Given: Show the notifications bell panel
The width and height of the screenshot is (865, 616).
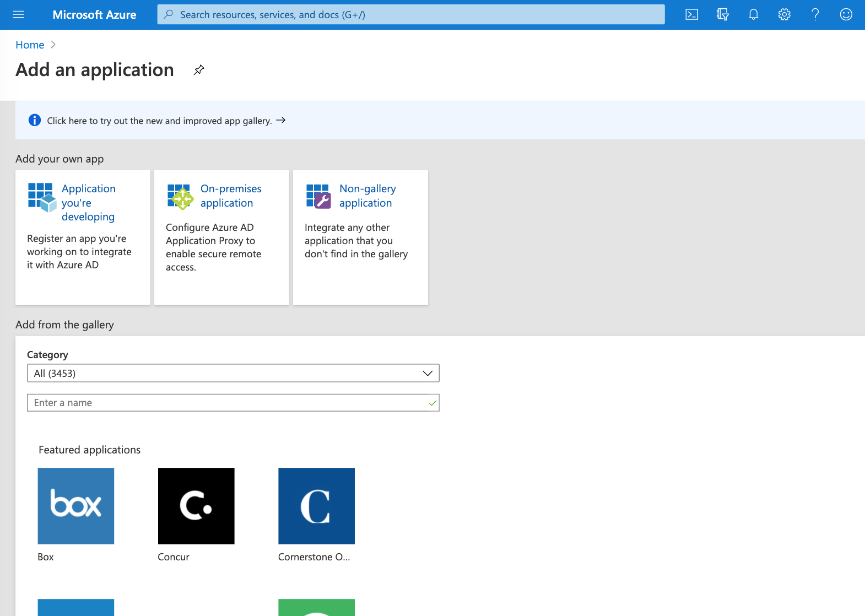Looking at the screenshot, I should click(753, 15).
